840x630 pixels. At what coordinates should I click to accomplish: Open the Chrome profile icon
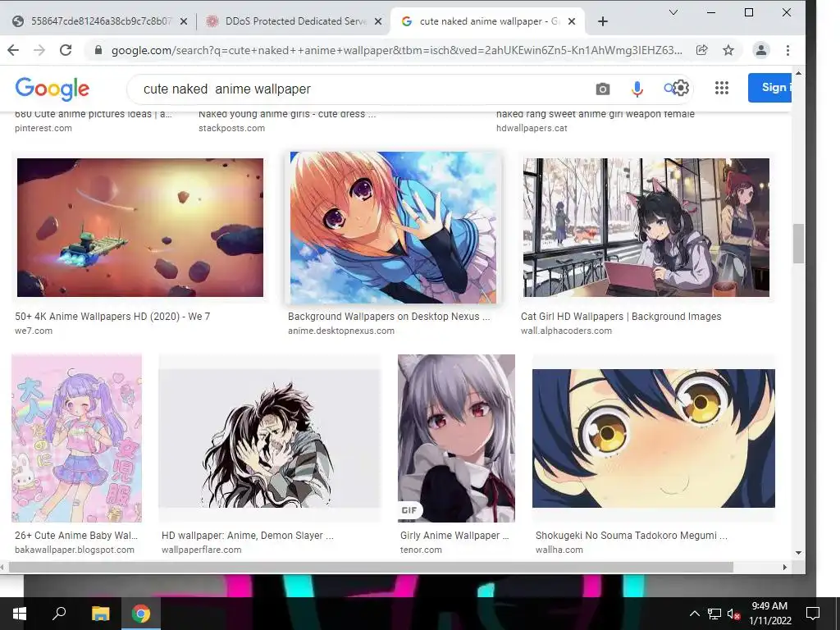760,50
